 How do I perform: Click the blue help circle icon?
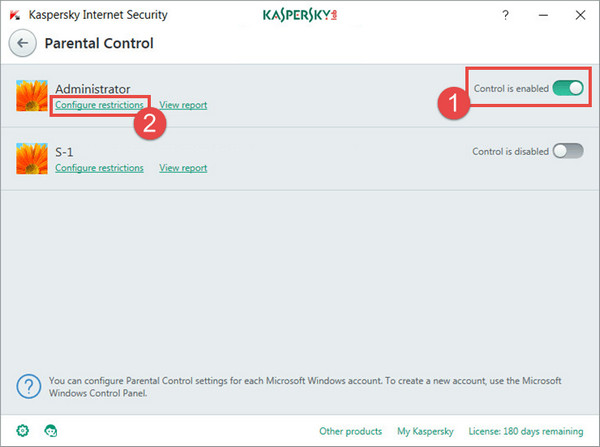coord(29,387)
